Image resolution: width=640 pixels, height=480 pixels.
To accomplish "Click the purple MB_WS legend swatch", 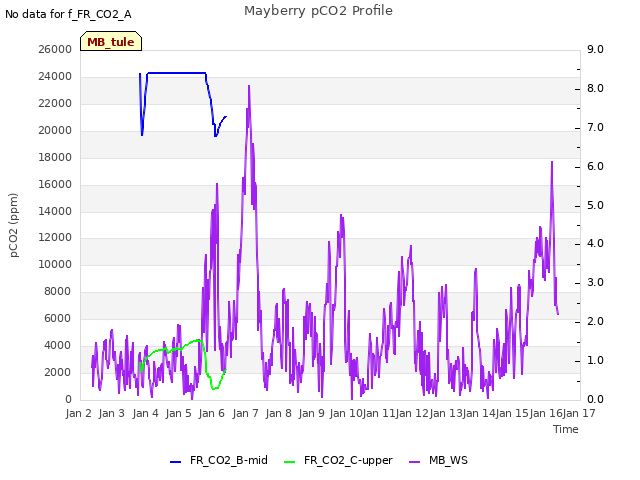I will point(414,462).
